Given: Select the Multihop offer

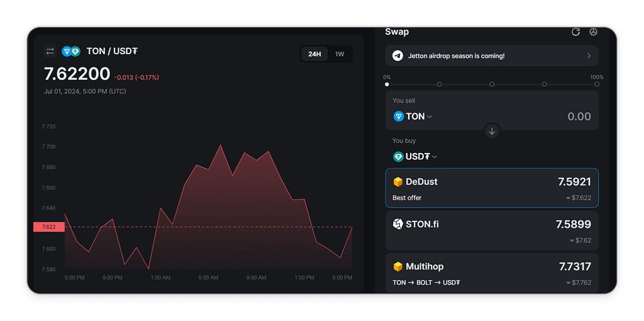Looking at the screenshot, I should (x=492, y=273).
